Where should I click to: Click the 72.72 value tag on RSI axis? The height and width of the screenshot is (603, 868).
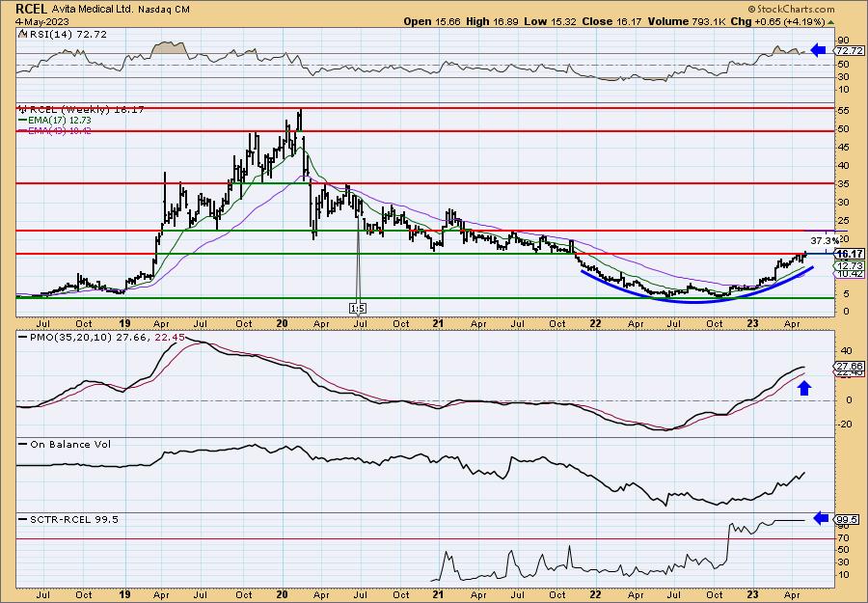point(849,51)
